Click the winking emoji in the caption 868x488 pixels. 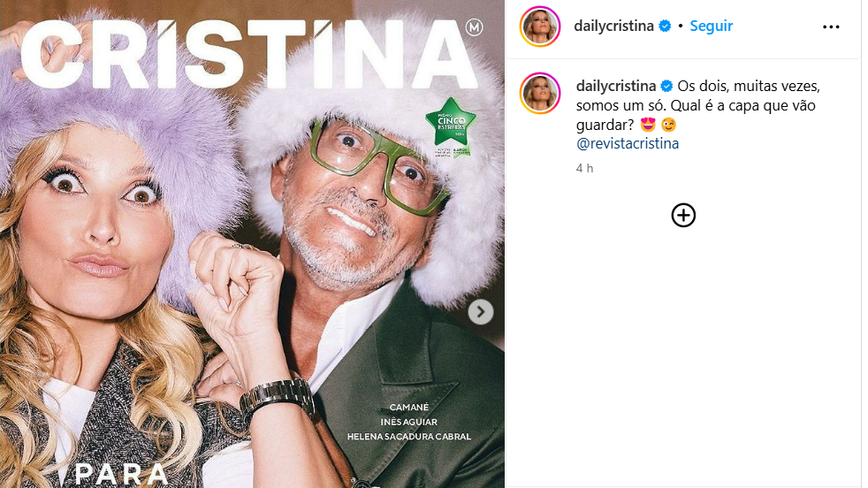[x=668, y=125]
